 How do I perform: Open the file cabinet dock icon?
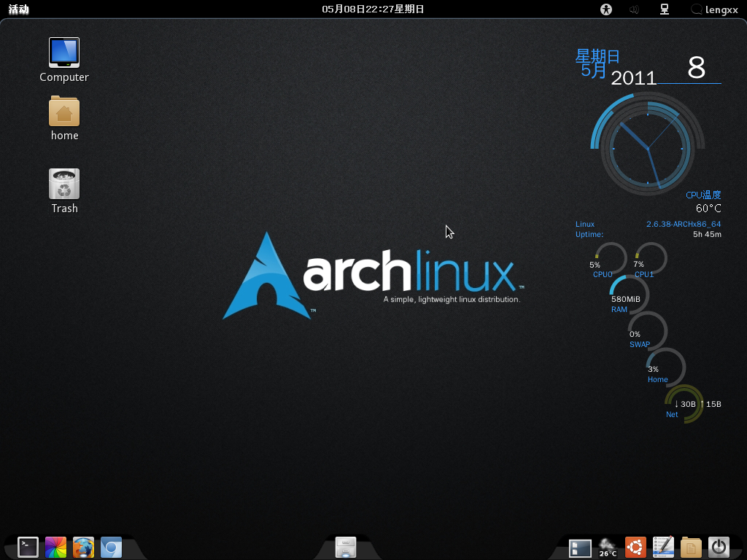click(345, 547)
